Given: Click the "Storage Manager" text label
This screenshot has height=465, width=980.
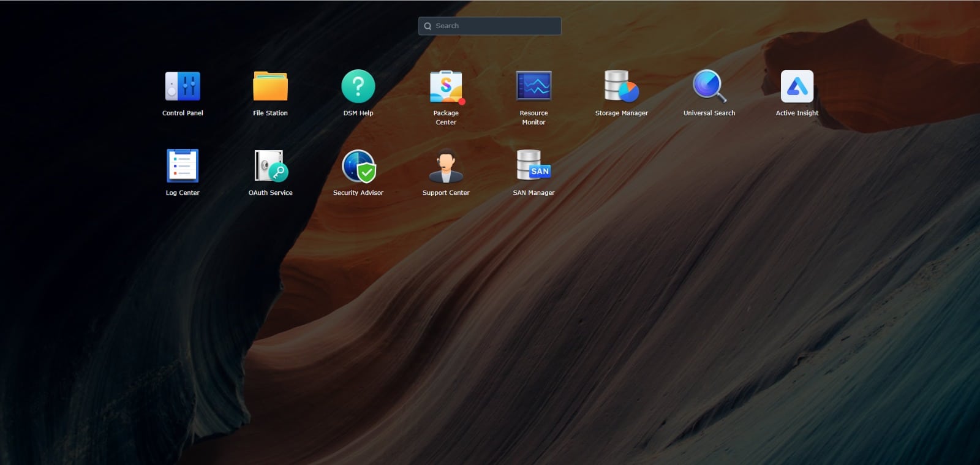Looking at the screenshot, I should [x=621, y=113].
